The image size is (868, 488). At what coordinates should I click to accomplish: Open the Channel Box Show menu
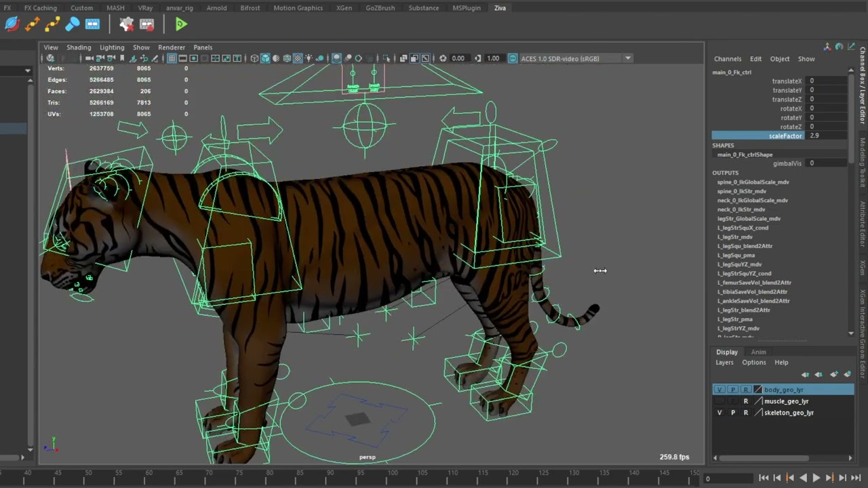pos(806,59)
